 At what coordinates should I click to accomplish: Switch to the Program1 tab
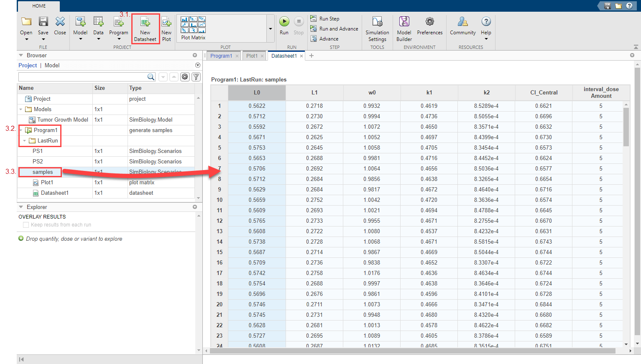[221, 56]
